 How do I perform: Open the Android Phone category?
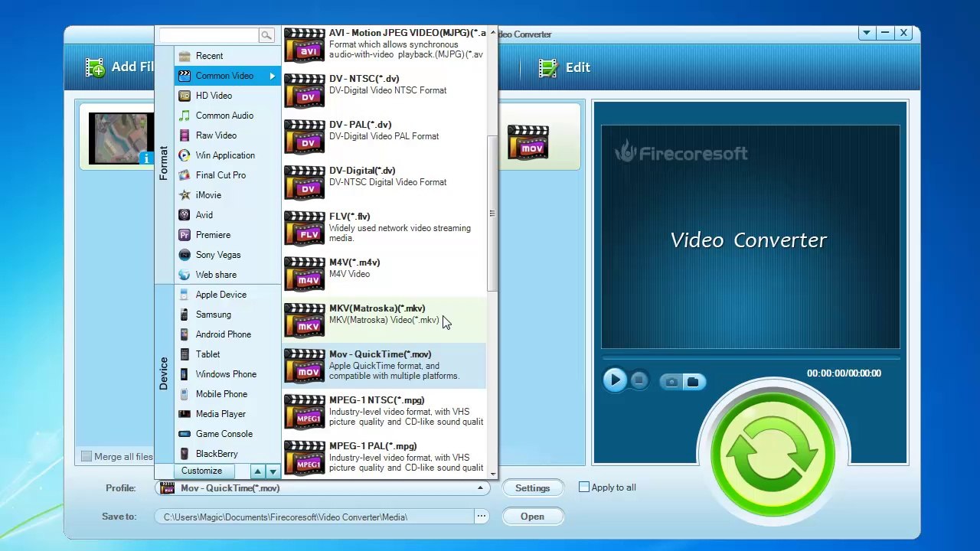pos(227,334)
